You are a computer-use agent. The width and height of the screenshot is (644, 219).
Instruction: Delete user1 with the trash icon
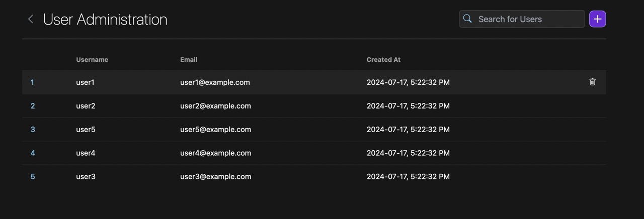pos(592,82)
